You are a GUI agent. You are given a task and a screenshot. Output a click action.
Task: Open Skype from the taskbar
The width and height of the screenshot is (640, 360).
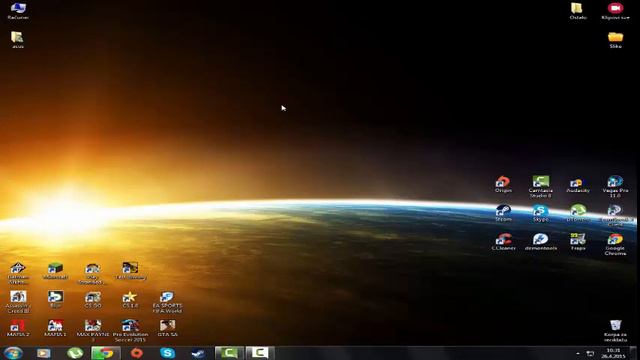[167, 353]
